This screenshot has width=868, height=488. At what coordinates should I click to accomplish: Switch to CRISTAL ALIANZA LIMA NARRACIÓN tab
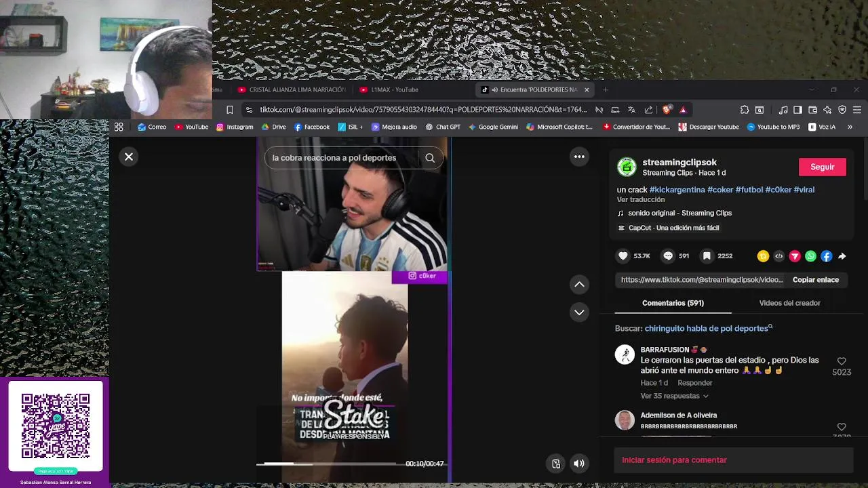coord(292,89)
